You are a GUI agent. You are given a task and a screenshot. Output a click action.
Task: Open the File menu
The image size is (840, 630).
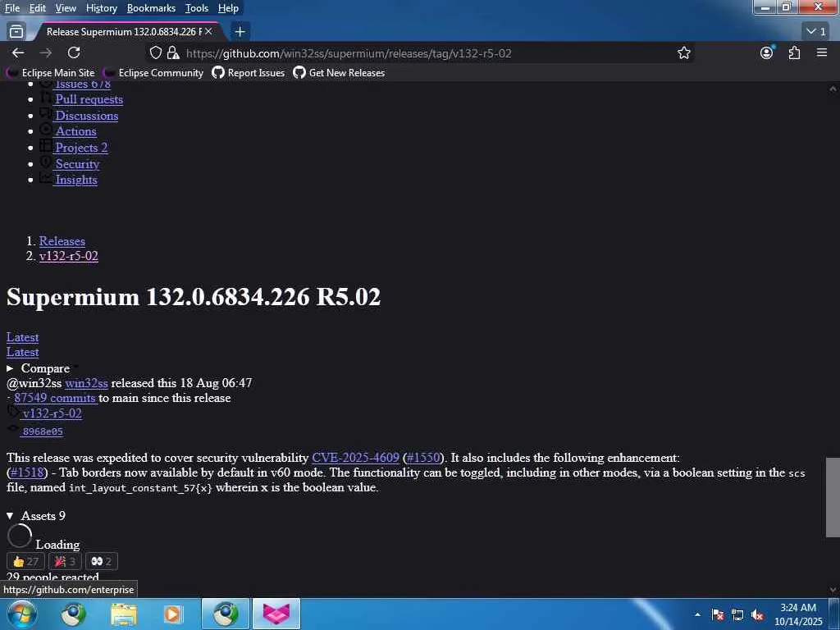[x=12, y=8]
